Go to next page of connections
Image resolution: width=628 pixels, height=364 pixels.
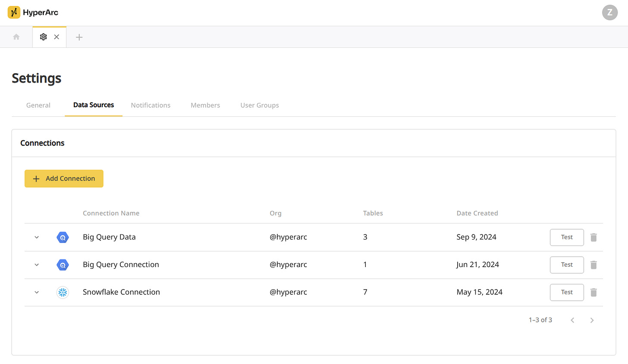click(592, 320)
